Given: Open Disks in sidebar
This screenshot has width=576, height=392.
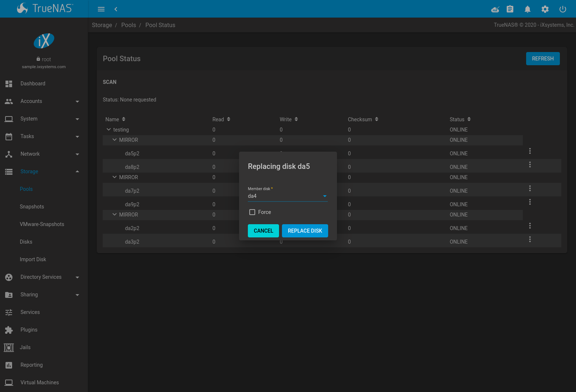Looking at the screenshot, I should point(26,242).
